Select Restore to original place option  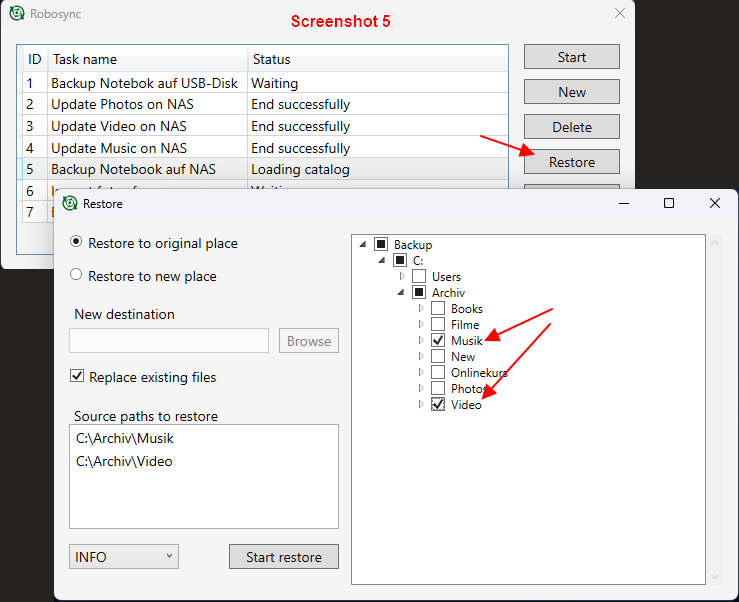pos(76,243)
